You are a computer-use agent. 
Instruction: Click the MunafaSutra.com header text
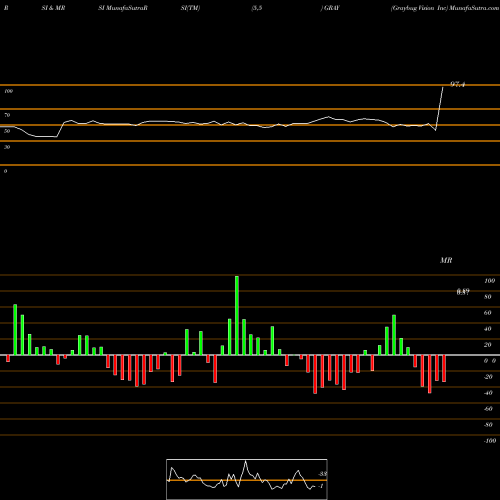coord(474,8)
